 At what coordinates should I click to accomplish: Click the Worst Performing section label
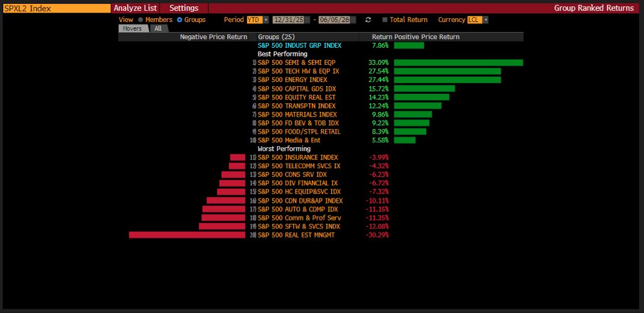(284, 149)
